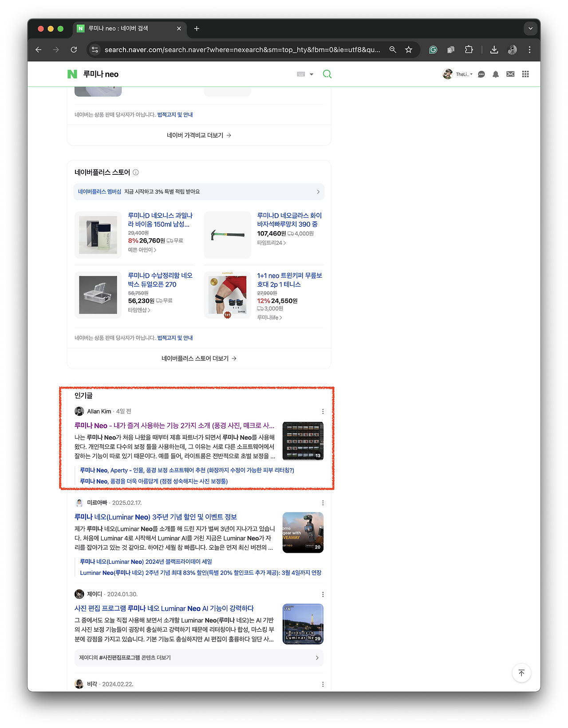Expand 제이디의 #사진편집프로그램 콘텐츠 더보기
The height and width of the screenshot is (728, 568).
[x=199, y=657]
